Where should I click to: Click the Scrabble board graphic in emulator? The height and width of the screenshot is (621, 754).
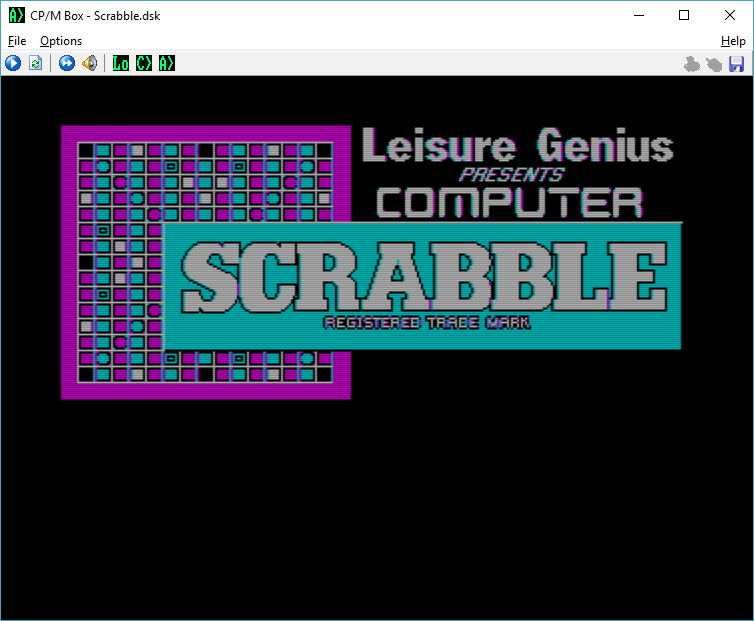[206, 263]
